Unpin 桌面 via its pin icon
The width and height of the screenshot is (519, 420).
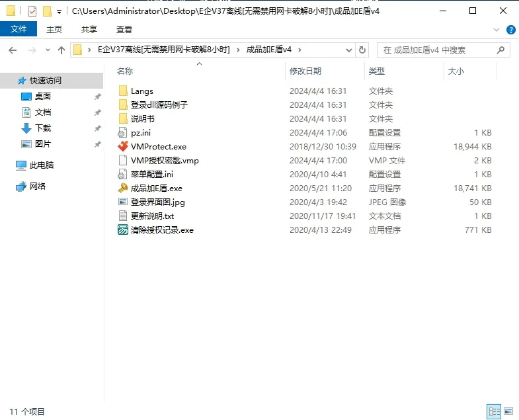tap(97, 97)
